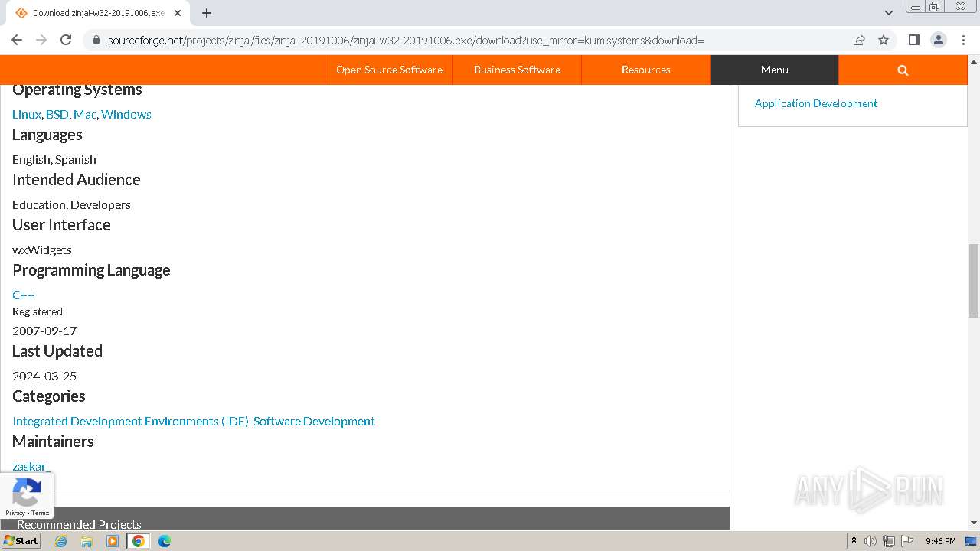
Task: Open the C++ programming language link
Action: pos(23,295)
